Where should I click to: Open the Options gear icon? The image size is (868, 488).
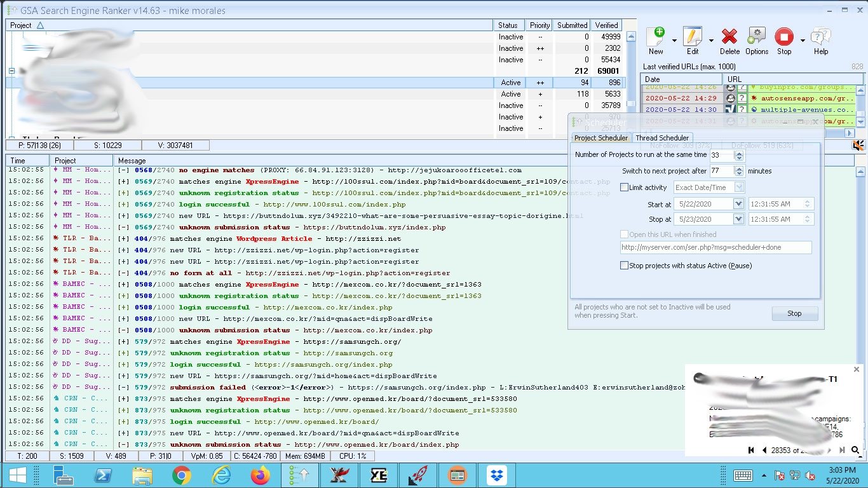756,37
